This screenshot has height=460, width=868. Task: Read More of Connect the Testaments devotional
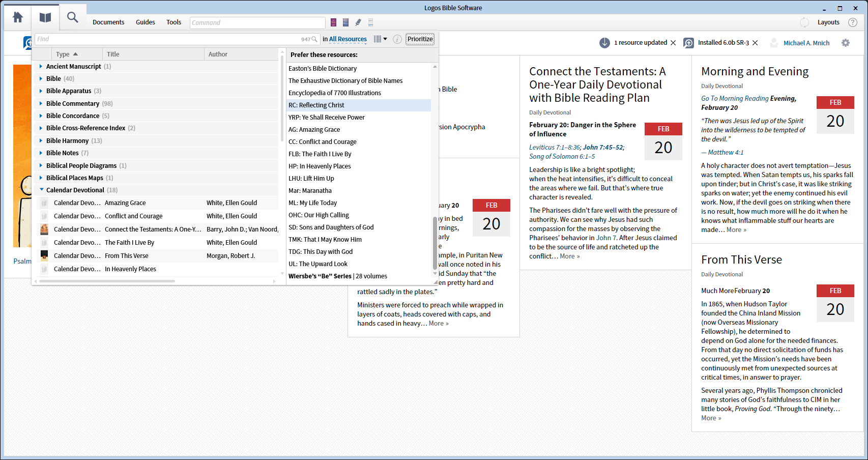(x=570, y=256)
